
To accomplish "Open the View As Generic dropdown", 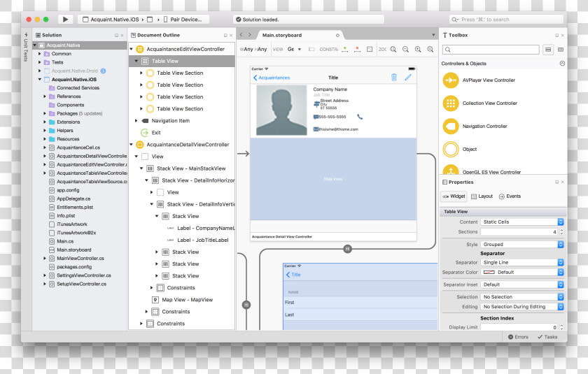I will [x=294, y=49].
